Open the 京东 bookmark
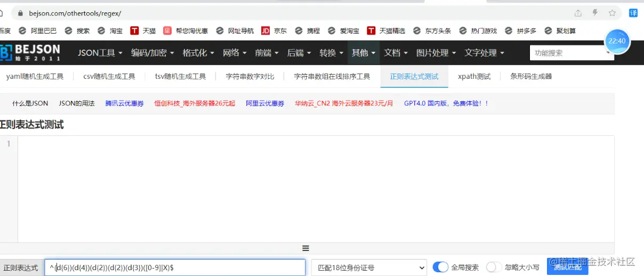The height and width of the screenshot is (276, 644). [274, 31]
